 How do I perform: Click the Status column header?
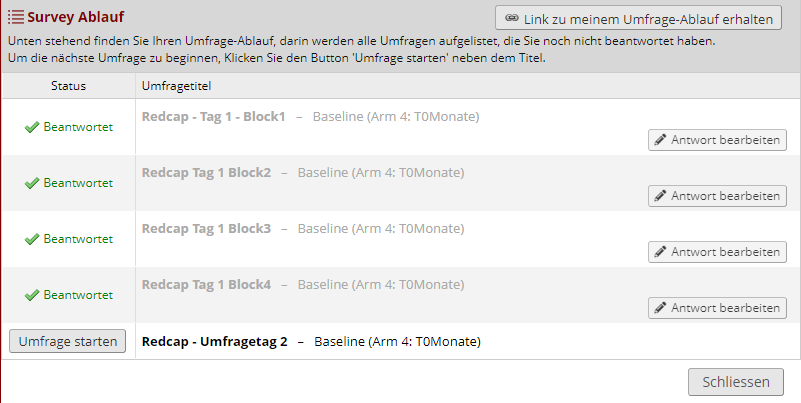point(68,86)
